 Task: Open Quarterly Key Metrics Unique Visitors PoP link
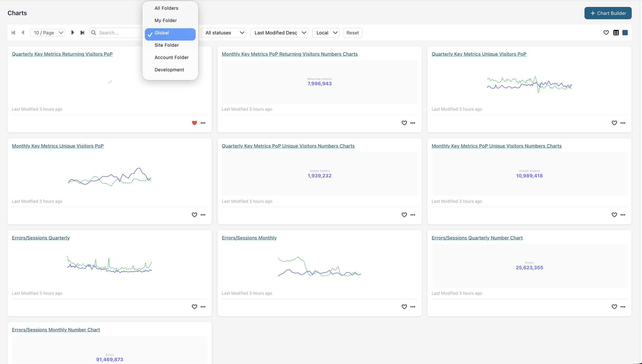479,54
